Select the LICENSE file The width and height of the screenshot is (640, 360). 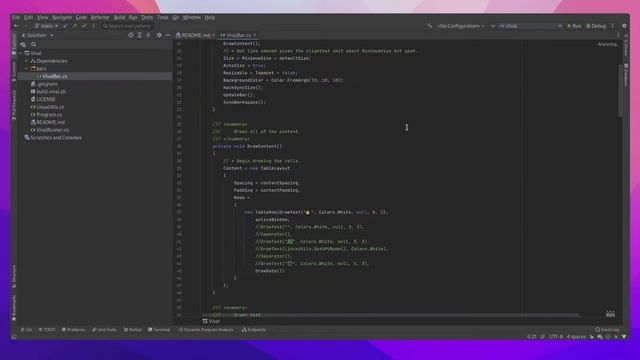click(45, 99)
